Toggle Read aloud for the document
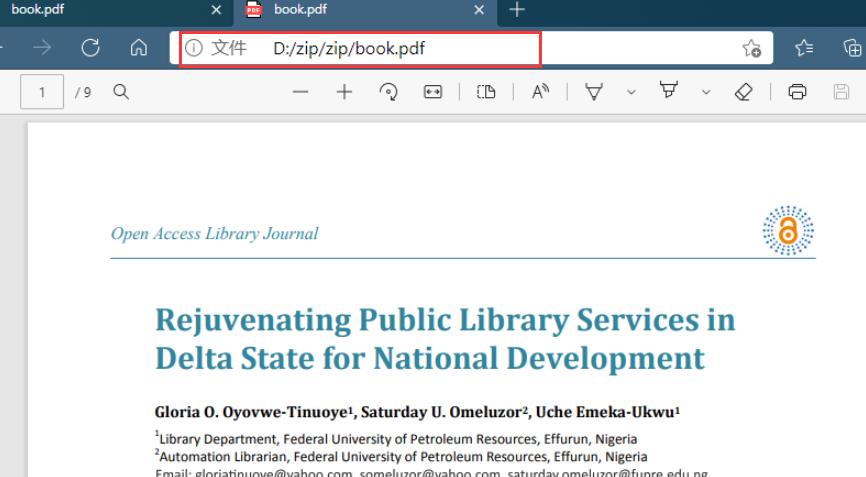 (x=540, y=92)
